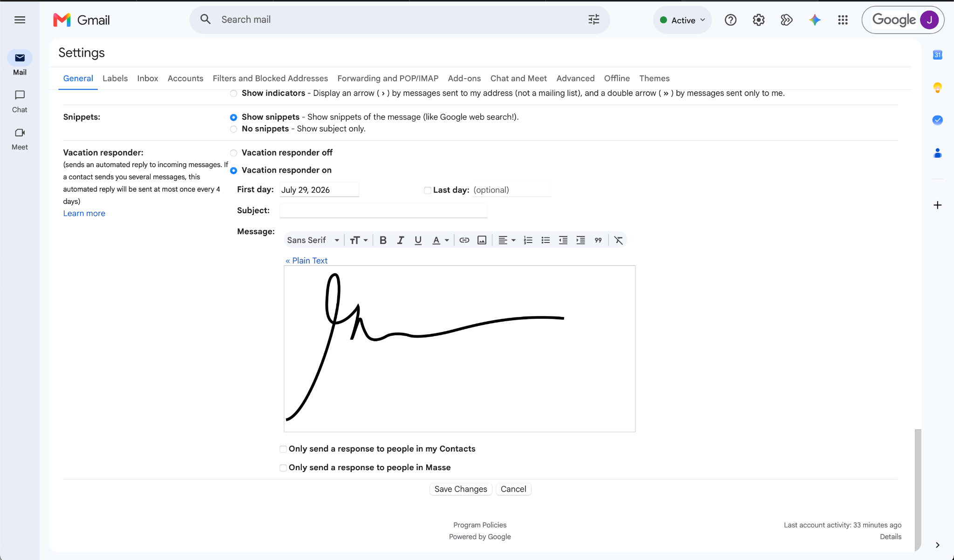The height and width of the screenshot is (560, 954).
Task: Select Show indicators radio button
Action: tap(233, 94)
